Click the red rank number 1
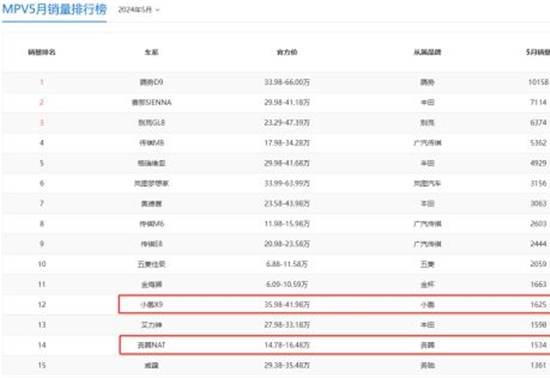Viewport: 550px width, 378px height. (x=42, y=82)
